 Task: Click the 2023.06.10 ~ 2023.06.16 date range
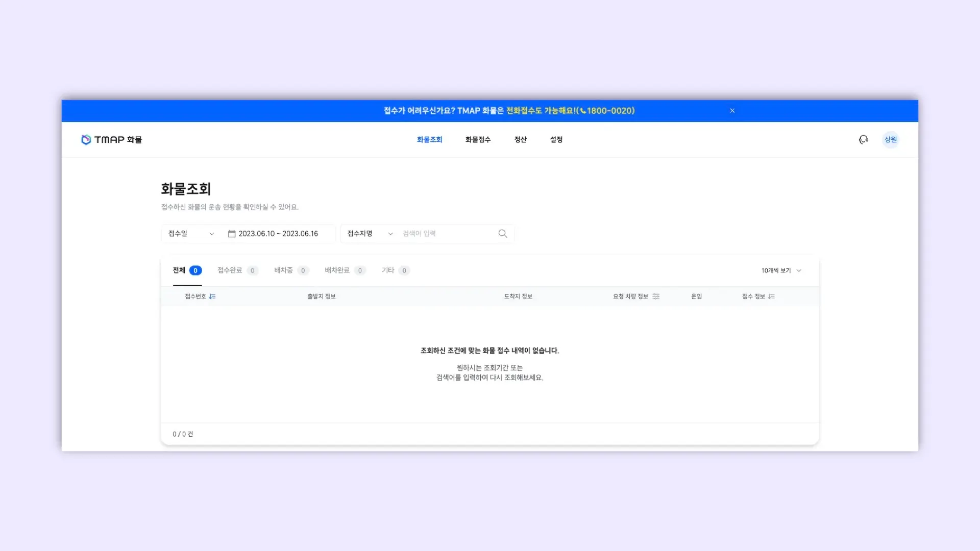coord(278,234)
